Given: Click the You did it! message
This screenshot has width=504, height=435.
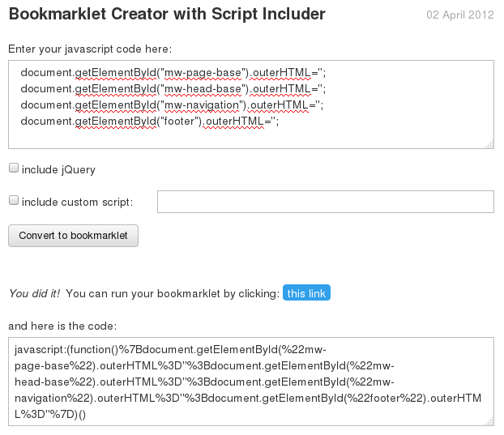Looking at the screenshot, I should coord(34,293).
